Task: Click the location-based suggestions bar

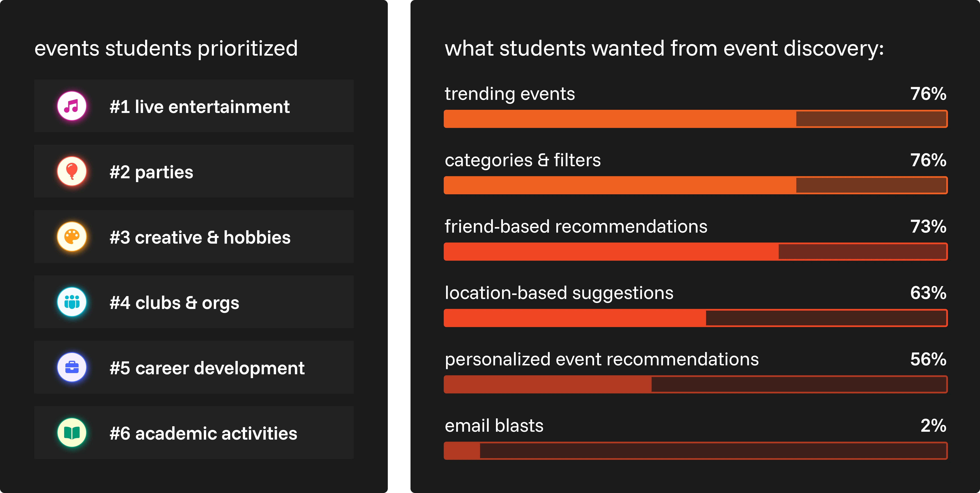Action: 695,318
